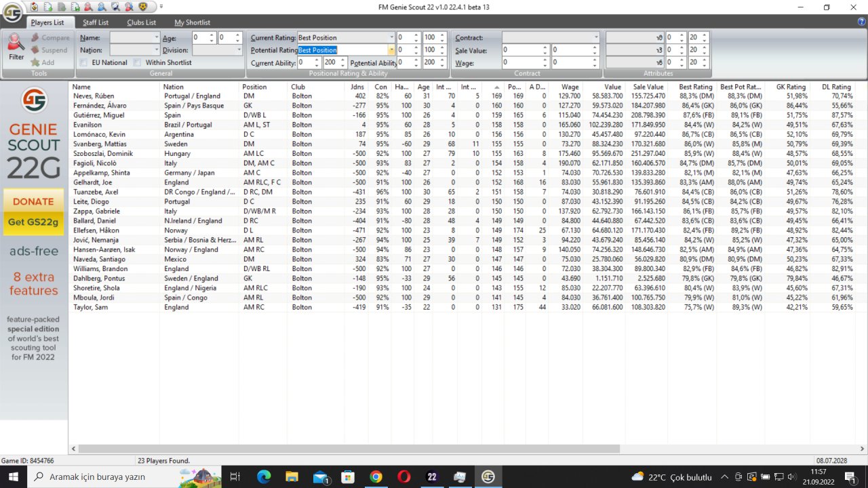Open the GS application orb menu
This screenshot has height=488, width=868.
[12, 12]
